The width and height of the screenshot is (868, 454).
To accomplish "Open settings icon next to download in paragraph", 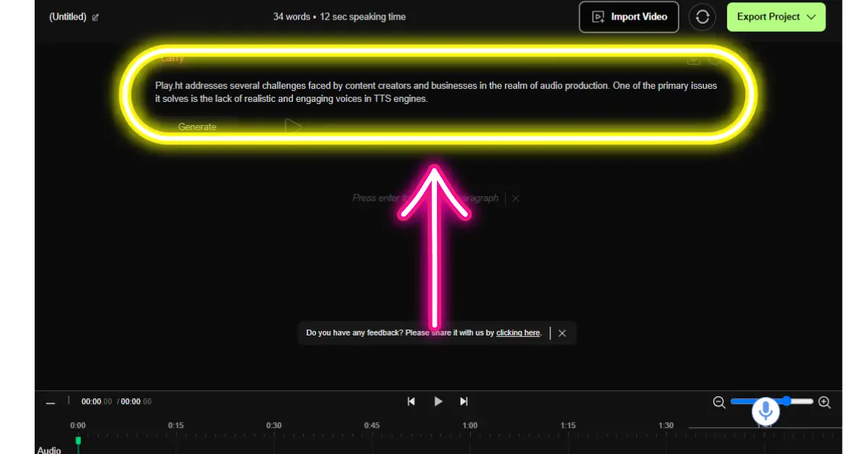I will 715,61.
